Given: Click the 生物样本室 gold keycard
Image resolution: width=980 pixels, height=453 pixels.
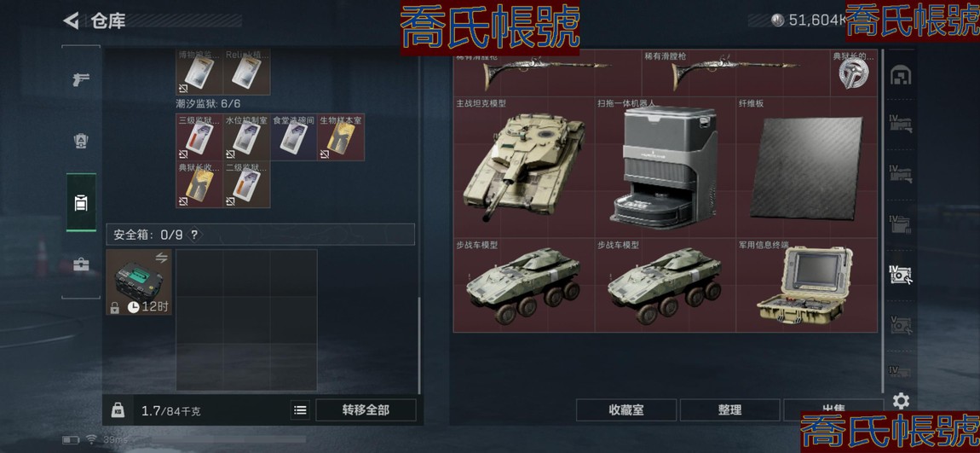Looking at the screenshot, I should tap(341, 137).
